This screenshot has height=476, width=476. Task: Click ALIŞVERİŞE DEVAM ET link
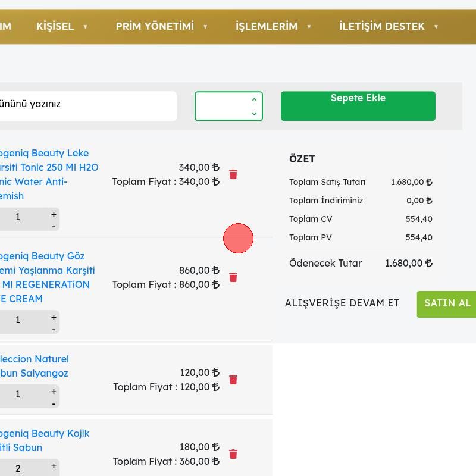point(342,303)
